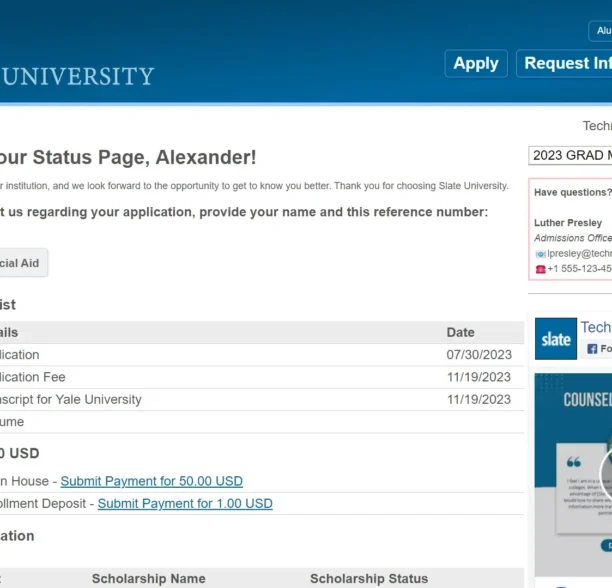
Task: Click the quotation mark graphic in counseling post
Action: pyautogui.click(x=573, y=463)
